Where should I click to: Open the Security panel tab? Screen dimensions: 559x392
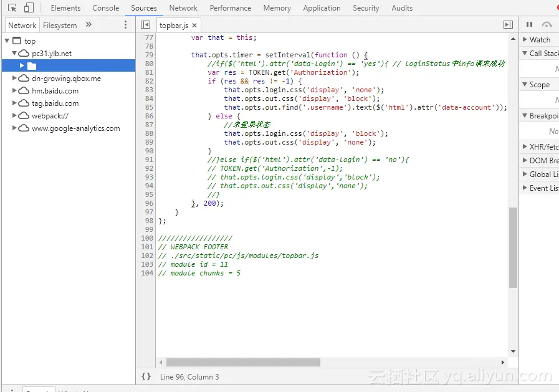366,8
